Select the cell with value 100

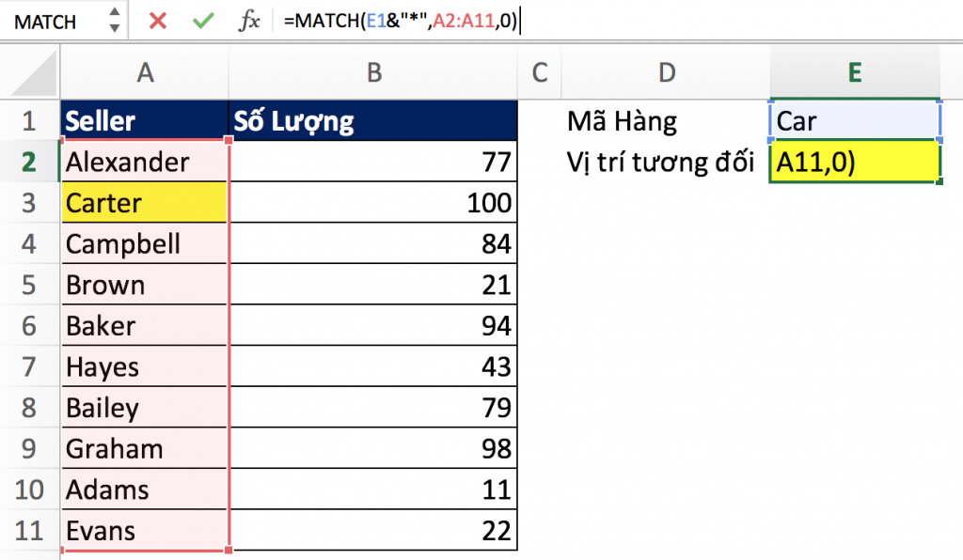(373, 203)
